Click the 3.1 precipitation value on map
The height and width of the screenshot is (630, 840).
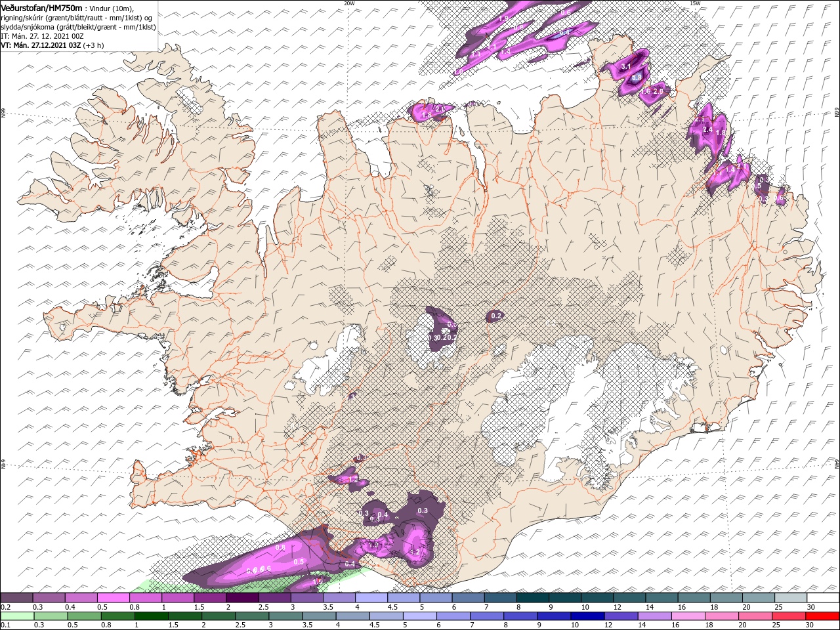tap(625, 66)
